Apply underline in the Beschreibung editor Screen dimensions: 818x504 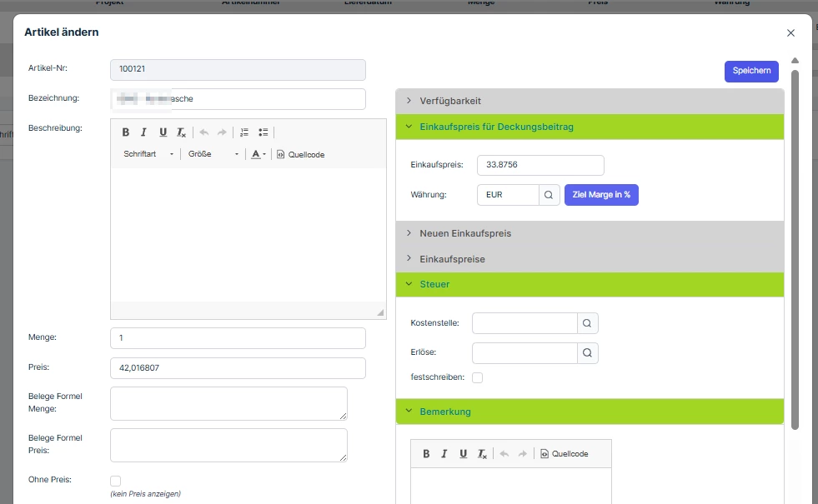click(163, 132)
